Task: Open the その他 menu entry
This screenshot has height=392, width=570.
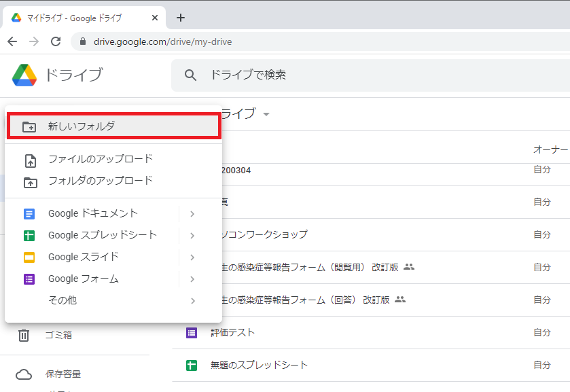Action: click(x=113, y=301)
